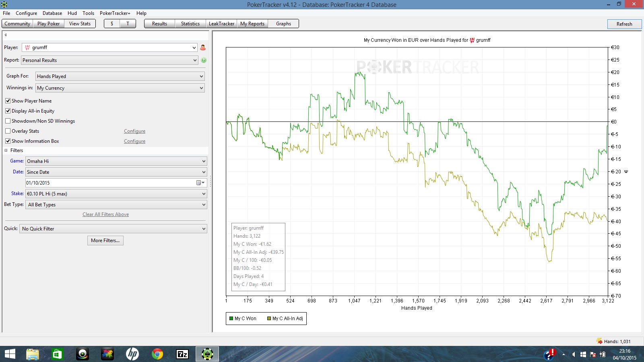Open the Date filter Since Date dropdown

(x=116, y=172)
